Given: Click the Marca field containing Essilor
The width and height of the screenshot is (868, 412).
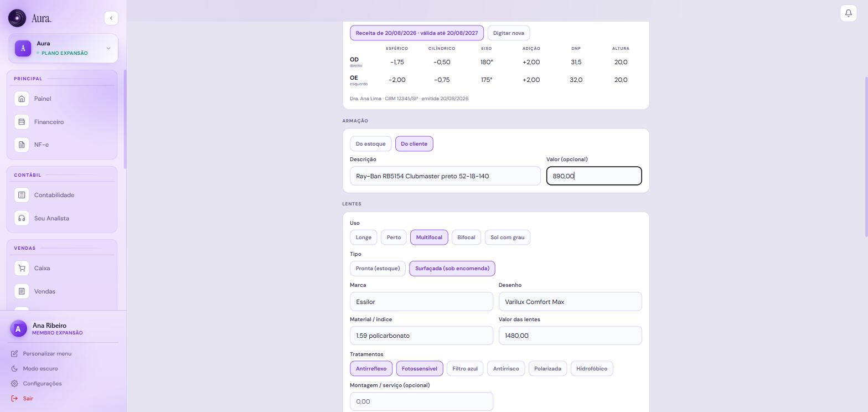Looking at the screenshot, I should tap(421, 302).
